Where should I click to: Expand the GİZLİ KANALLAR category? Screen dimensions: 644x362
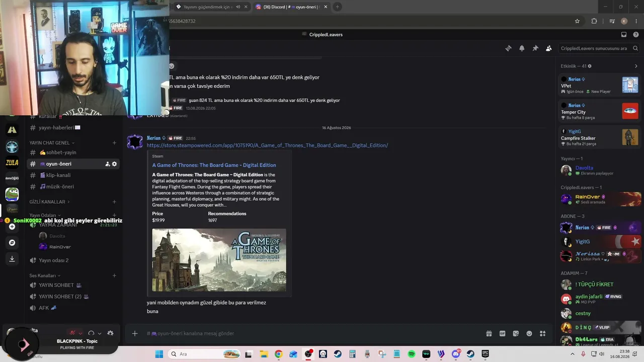coord(49,202)
